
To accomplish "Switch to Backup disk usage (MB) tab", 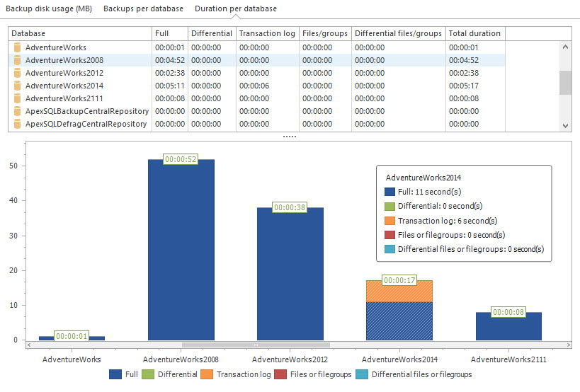I will coord(49,8).
